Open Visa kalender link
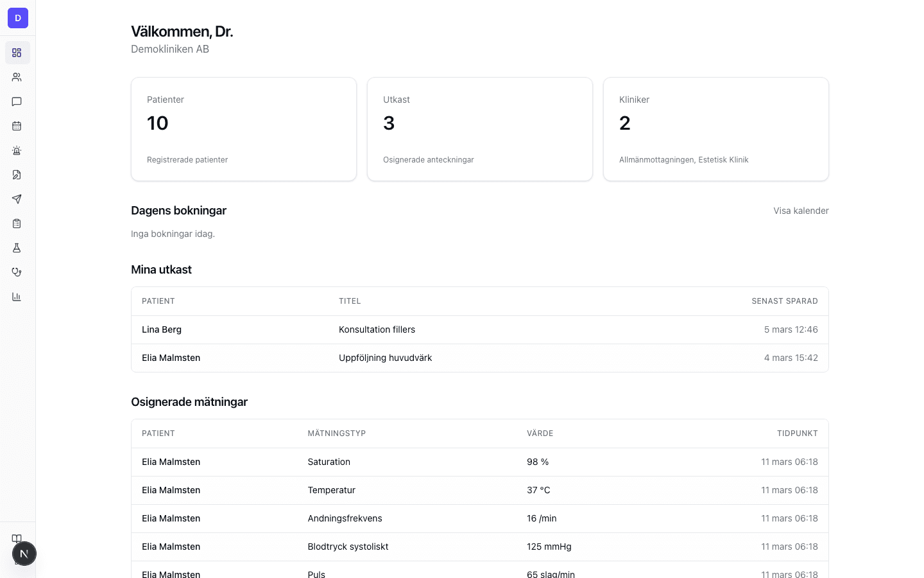This screenshot has width=924, height=578. tap(801, 211)
